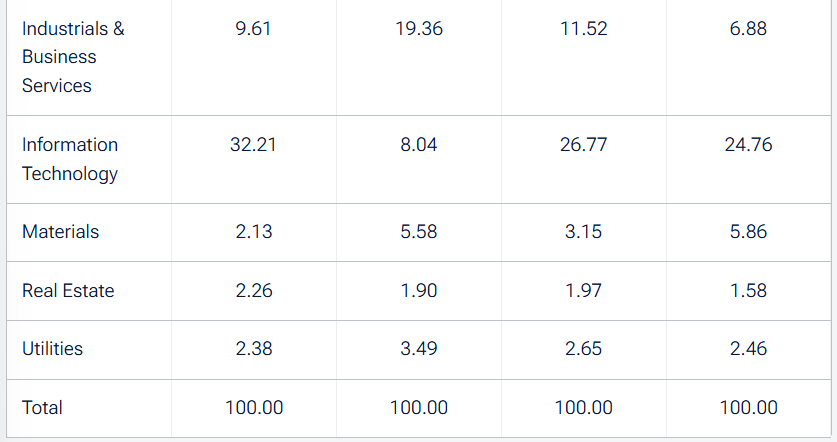Click the Industrials & Business Services row label

[73, 57]
